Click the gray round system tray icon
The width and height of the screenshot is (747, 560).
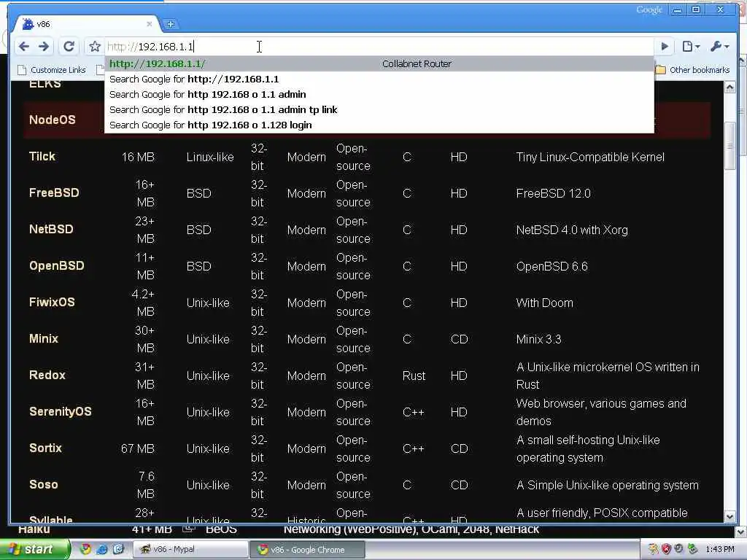tap(678, 549)
